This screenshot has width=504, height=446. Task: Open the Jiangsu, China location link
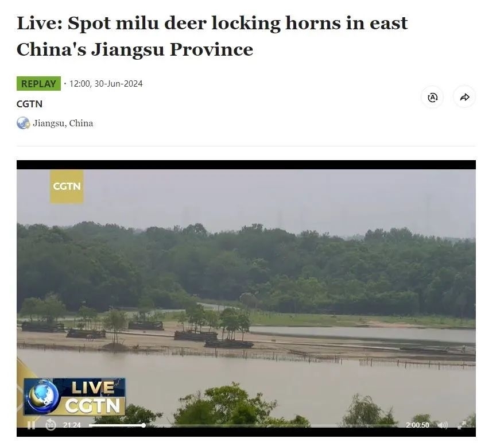(x=63, y=123)
